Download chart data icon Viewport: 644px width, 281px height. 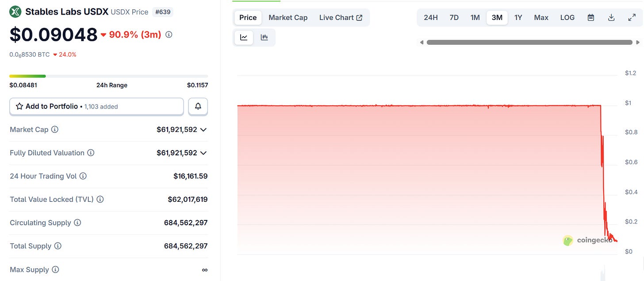tap(611, 18)
